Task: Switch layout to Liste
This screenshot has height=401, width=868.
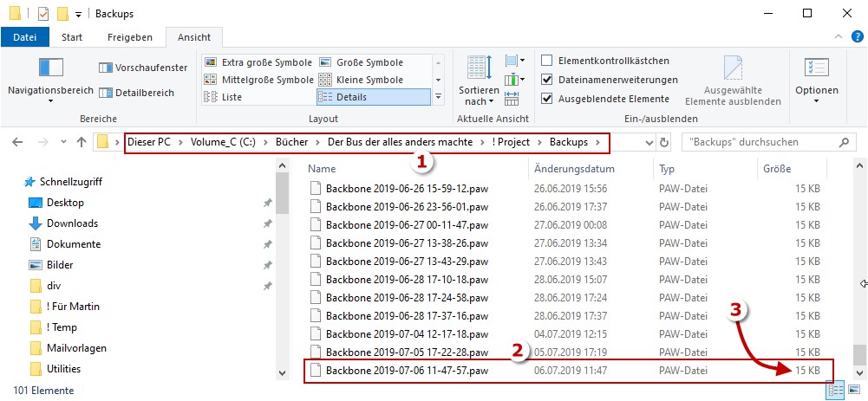Action: point(223,97)
